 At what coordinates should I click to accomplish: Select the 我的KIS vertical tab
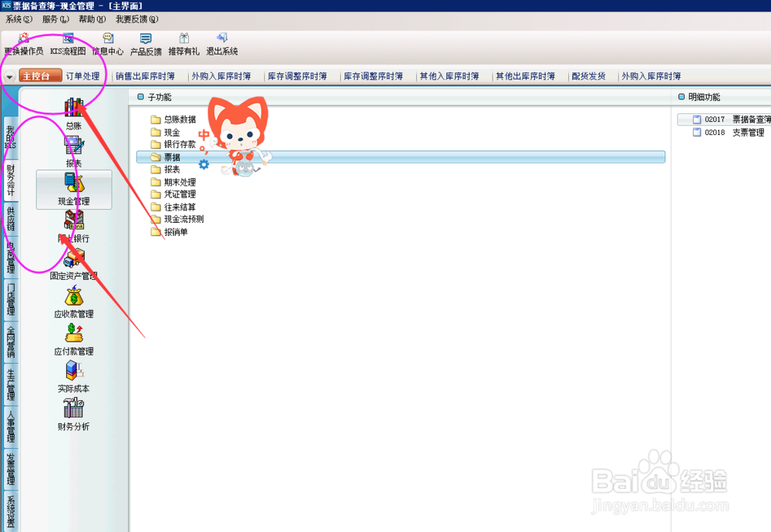pos(10,136)
